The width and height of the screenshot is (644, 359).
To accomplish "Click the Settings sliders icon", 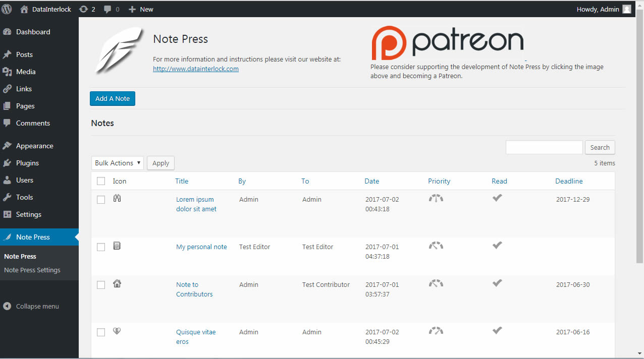I will 7,214.
